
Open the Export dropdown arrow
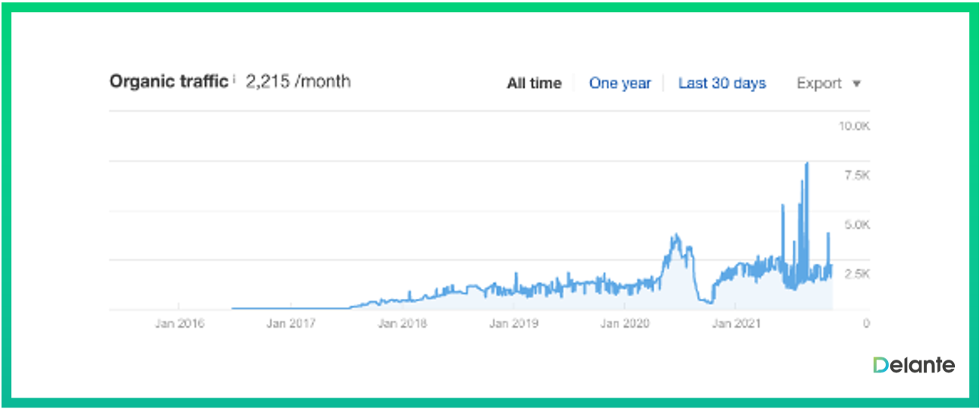coord(857,84)
